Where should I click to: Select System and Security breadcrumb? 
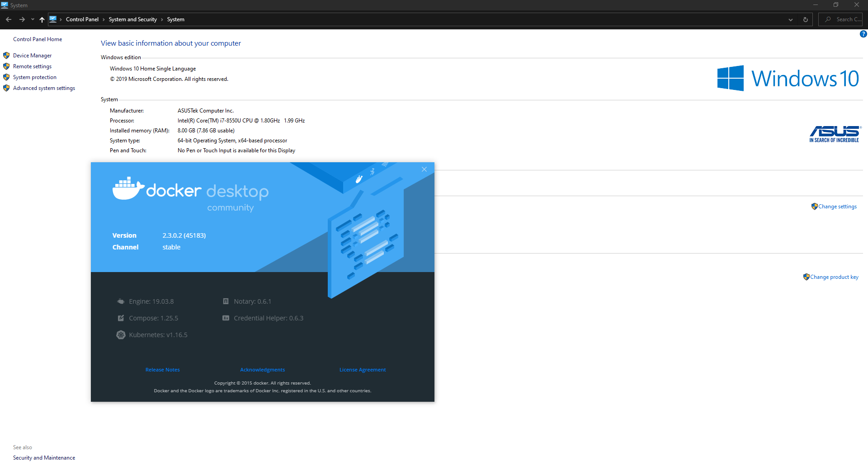133,19
